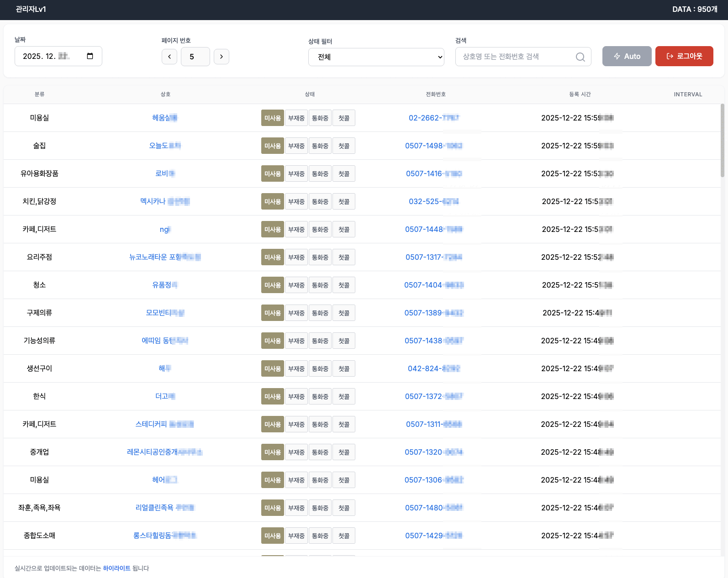Click the INTERVAL column header
Viewport: 728px width, 578px height.
tap(687, 95)
